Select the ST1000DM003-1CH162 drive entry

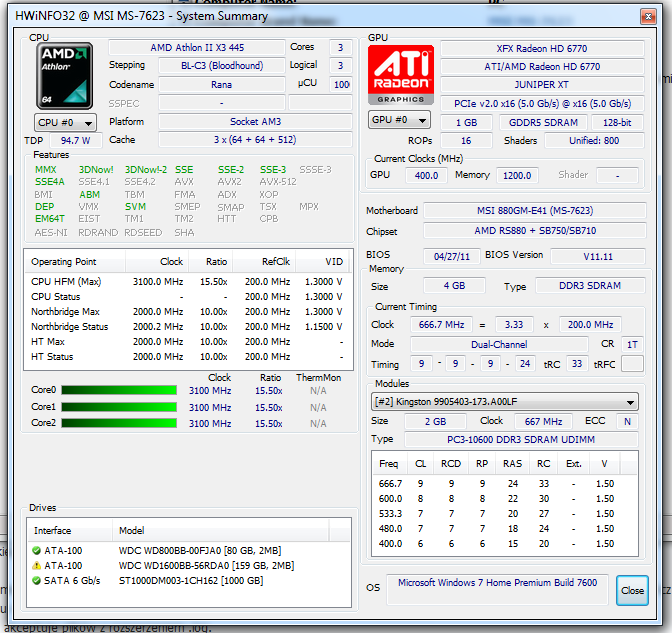coord(189,581)
